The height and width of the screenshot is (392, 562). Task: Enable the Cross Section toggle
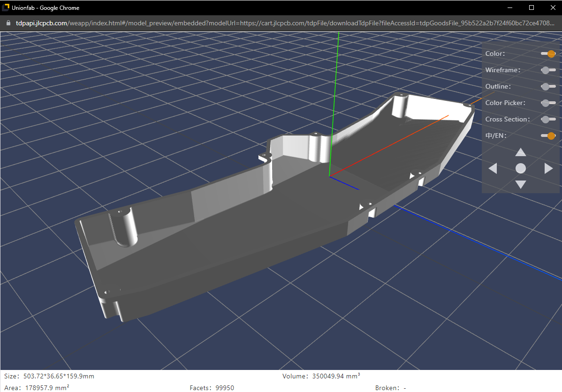point(548,119)
